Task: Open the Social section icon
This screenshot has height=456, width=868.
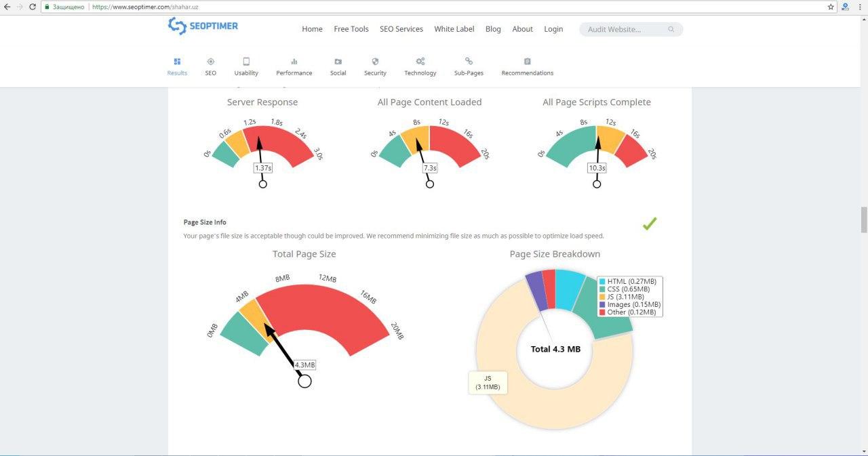Action: tap(338, 61)
